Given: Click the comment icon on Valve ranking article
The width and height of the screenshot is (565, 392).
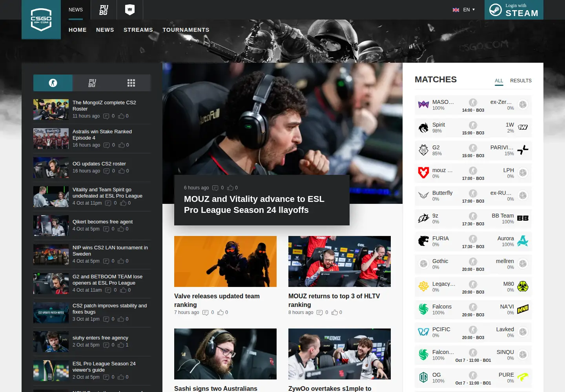Looking at the screenshot, I should coord(205,313).
